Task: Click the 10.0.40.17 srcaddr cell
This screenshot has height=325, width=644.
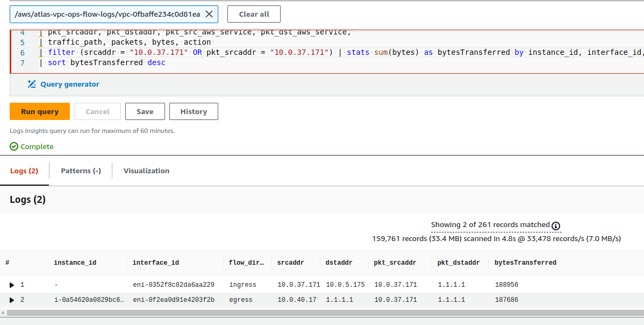Action: pyautogui.click(x=297, y=300)
